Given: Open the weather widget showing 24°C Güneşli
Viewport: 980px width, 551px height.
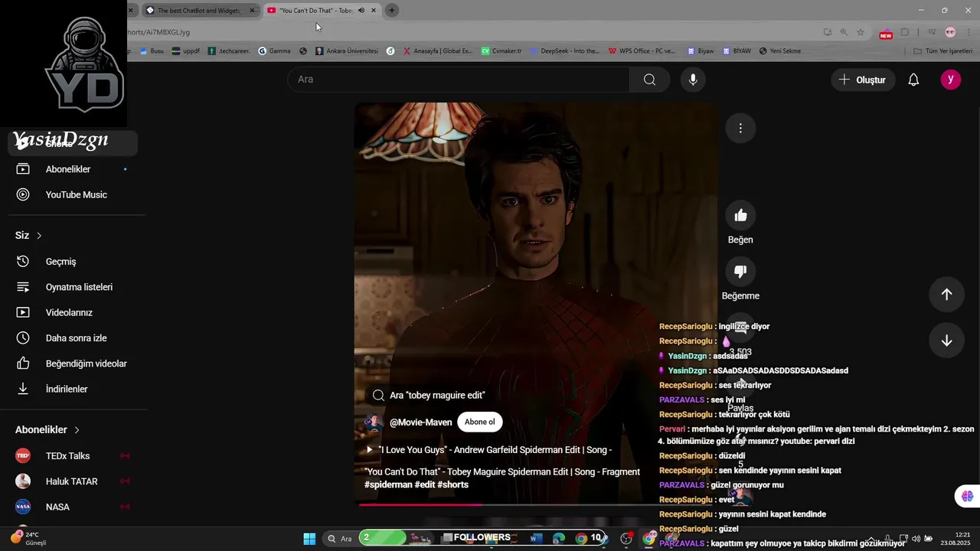Looking at the screenshot, I should 28,538.
